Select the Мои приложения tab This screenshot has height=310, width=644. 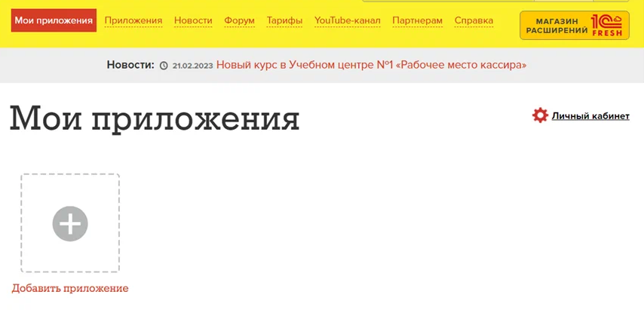pos(54,20)
